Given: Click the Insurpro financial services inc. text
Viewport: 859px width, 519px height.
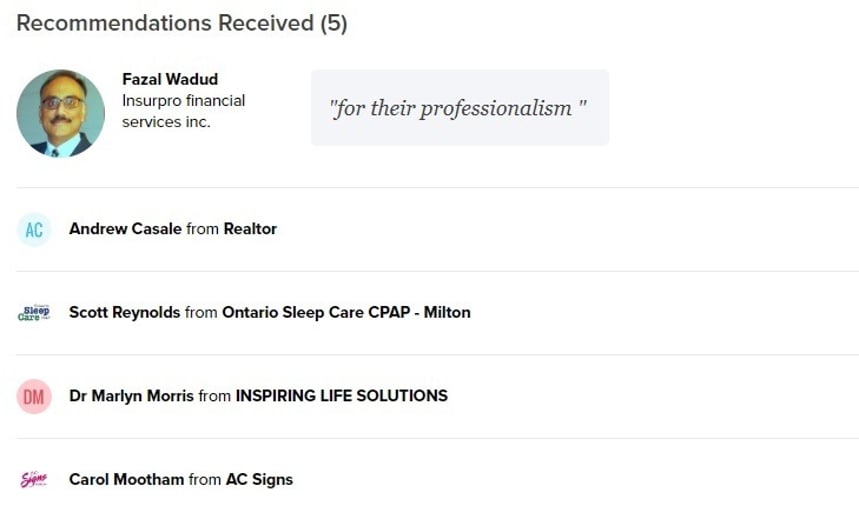Looking at the screenshot, I should (x=184, y=111).
